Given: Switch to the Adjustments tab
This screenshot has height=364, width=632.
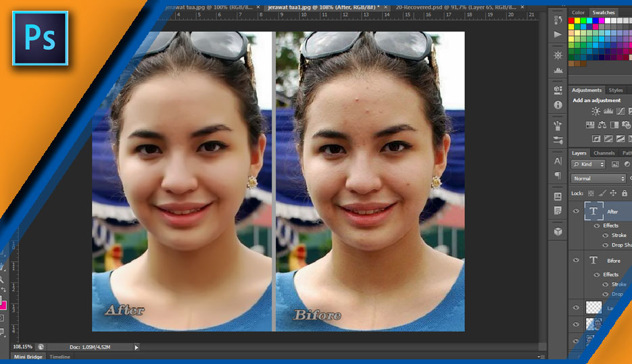Looking at the screenshot, I should pos(587,90).
